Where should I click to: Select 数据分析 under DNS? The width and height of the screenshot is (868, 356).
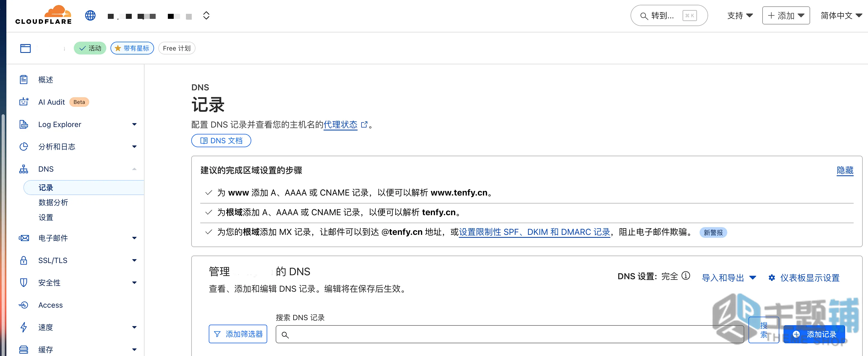(x=53, y=202)
